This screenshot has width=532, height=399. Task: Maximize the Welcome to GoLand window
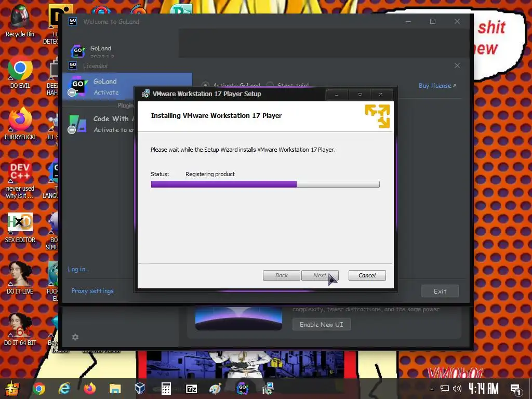[x=433, y=21]
